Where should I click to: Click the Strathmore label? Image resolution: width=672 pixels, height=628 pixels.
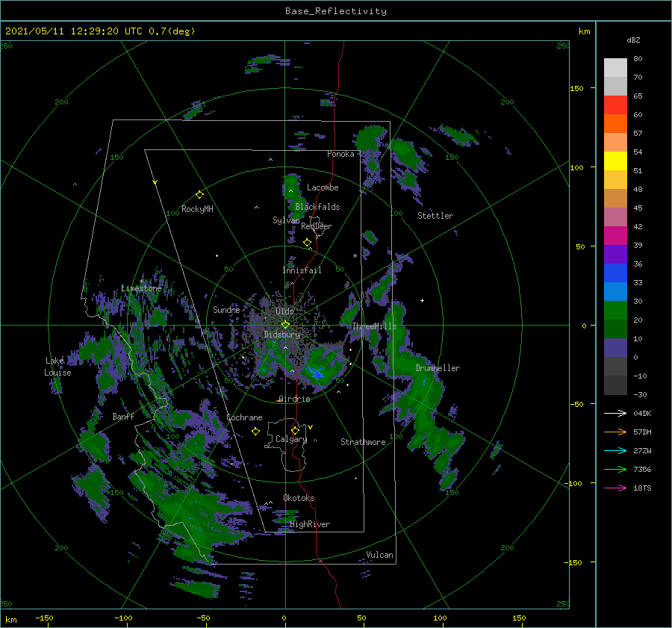pos(363,442)
